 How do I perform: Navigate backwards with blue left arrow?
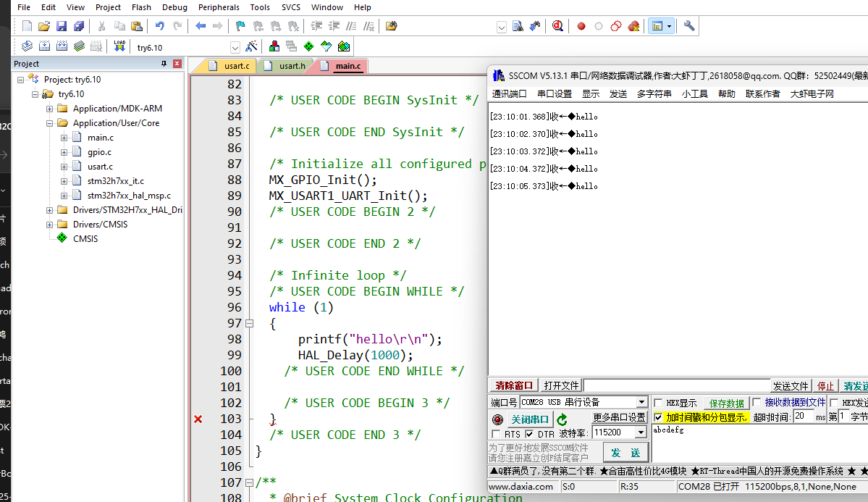(201, 26)
